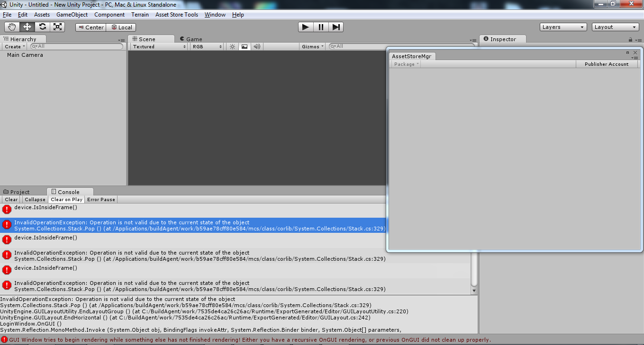644x345 pixels.
Task: Click the Publisher Account button
Action: [607, 64]
